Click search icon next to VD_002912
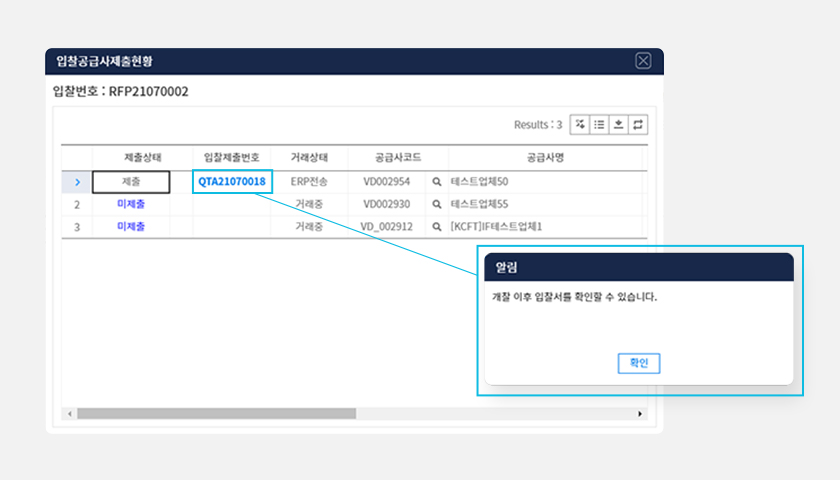This screenshot has width=840, height=480. [436, 227]
